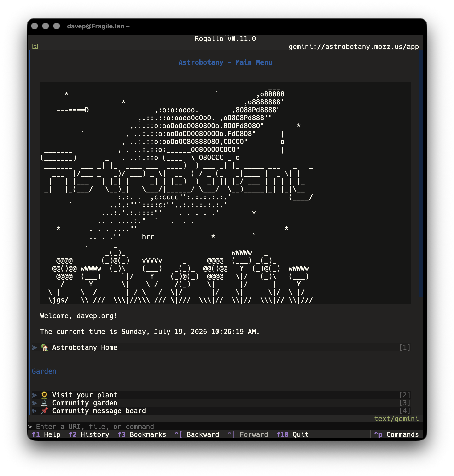The height and width of the screenshot is (476, 454).
Task: Click the current time line of text
Action: 150,332
